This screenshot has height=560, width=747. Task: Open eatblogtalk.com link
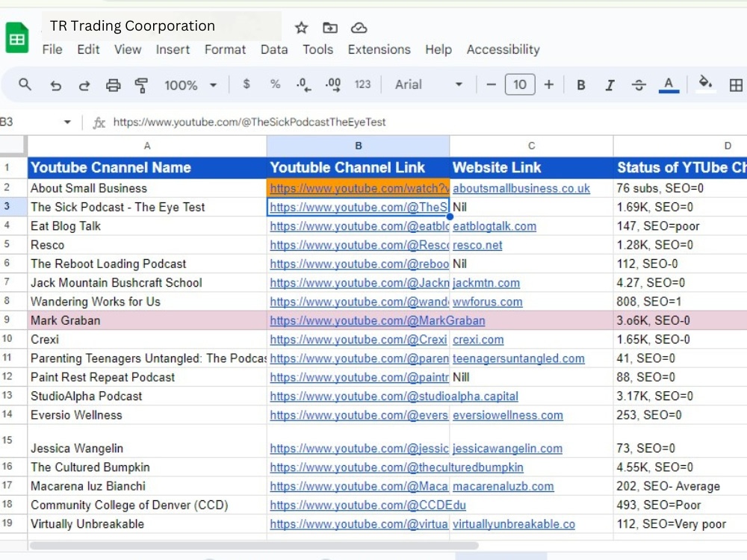(x=495, y=226)
